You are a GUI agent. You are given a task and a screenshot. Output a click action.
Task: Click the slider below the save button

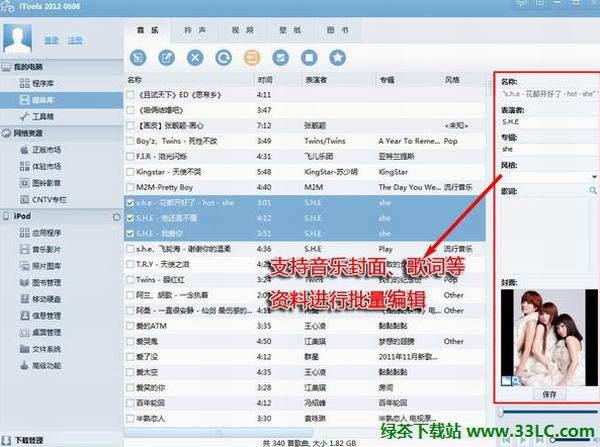point(548,411)
